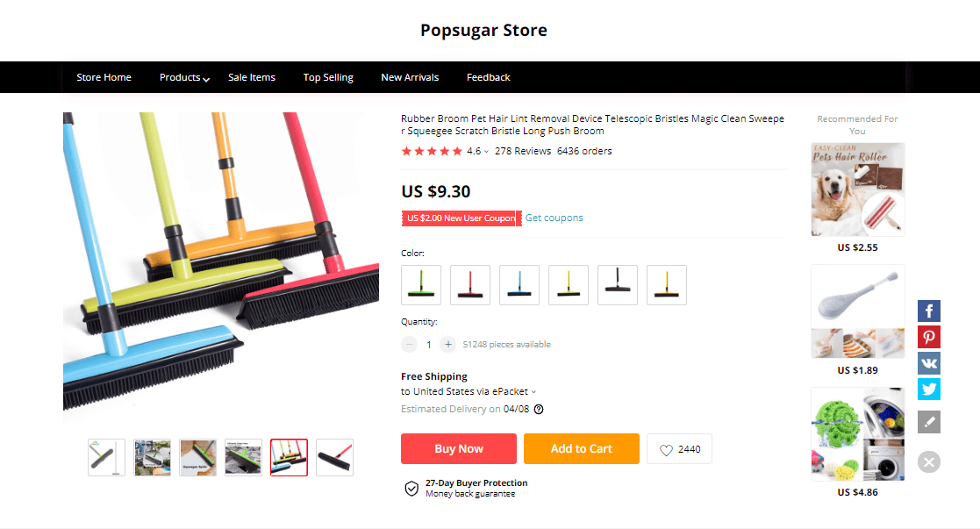Open the 4.6 rating breakdown chevron
Screen dimensions: 980x529
pyautogui.click(x=486, y=151)
